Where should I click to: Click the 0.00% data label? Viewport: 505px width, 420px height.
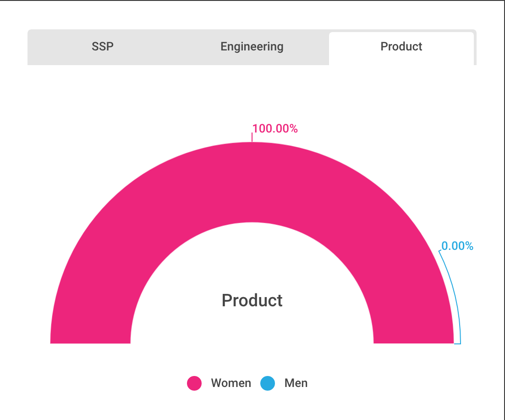click(457, 246)
